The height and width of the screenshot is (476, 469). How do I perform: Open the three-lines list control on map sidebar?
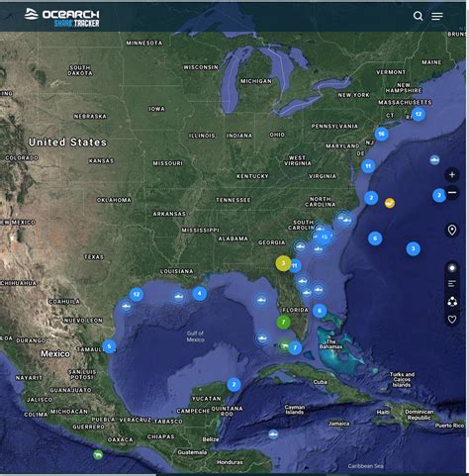click(452, 284)
